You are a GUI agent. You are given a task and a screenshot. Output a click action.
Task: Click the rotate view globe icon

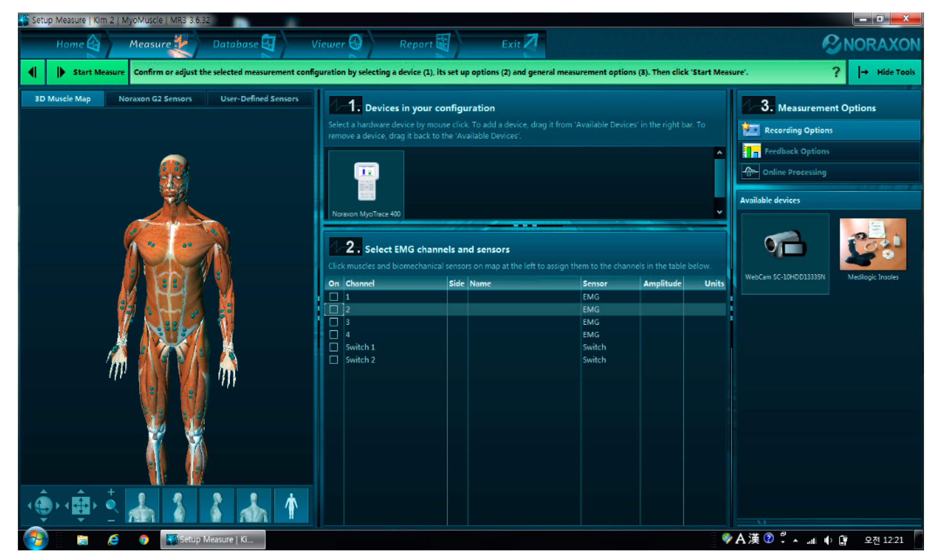pyautogui.click(x=43, y=506)
